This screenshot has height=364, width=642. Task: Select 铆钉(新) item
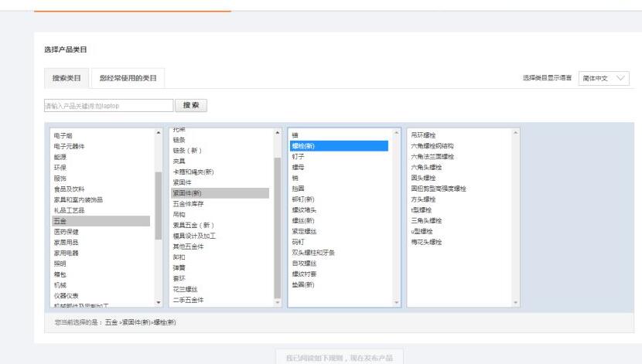pos(303,199)
